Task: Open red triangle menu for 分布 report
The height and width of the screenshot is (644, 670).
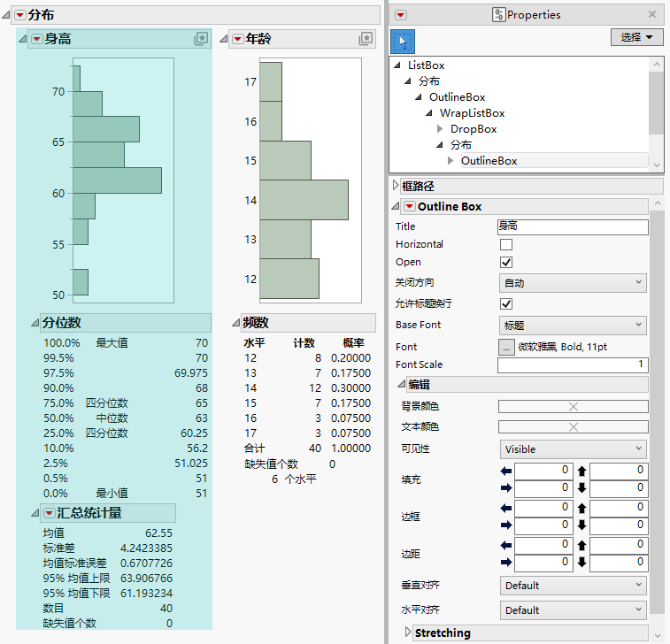Action: coord(19,15)
